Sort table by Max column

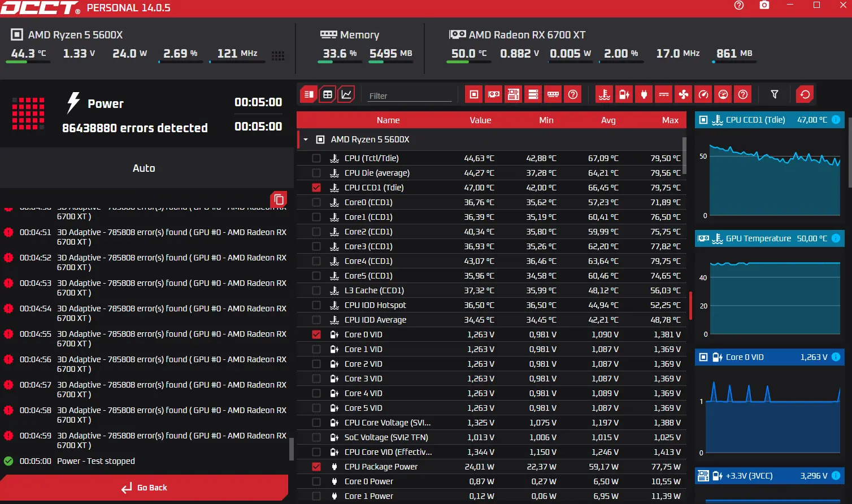(671, 120)
